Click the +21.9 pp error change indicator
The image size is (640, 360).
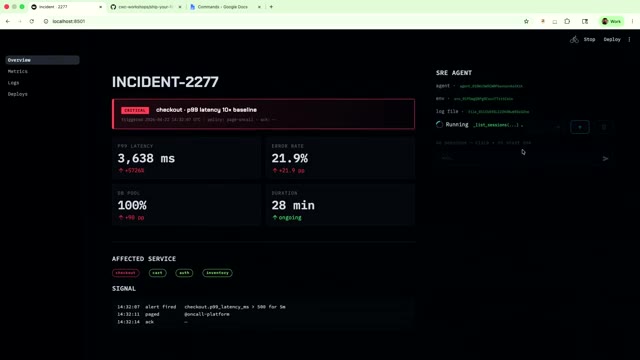pyautogui.click(x=289, y=171)
